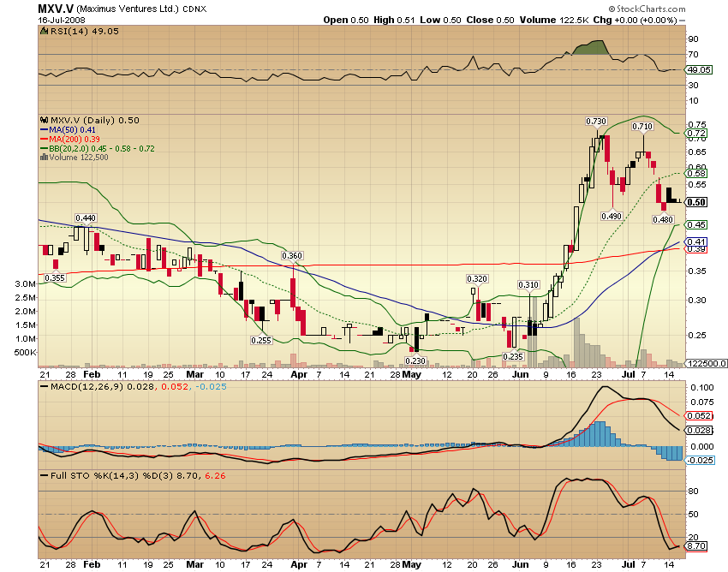Click the RSI(14) 49.05 legend label
Image resolution: width=728 pixels, height=572 pixels.
click(85, 31)
